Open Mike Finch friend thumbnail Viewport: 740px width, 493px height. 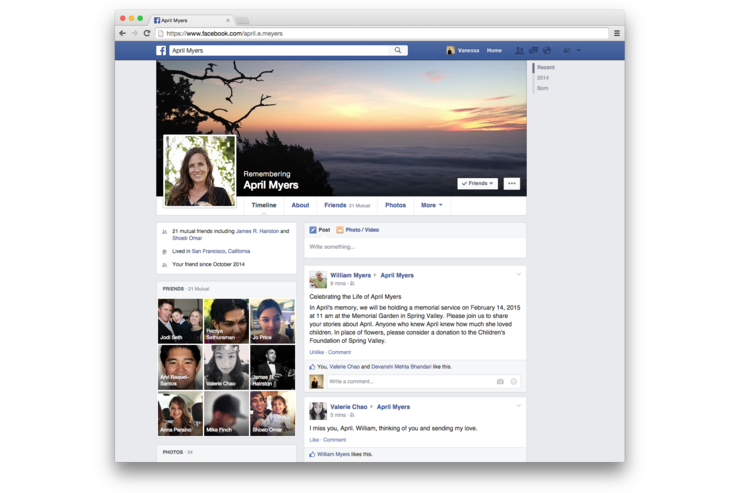point(227,413)
